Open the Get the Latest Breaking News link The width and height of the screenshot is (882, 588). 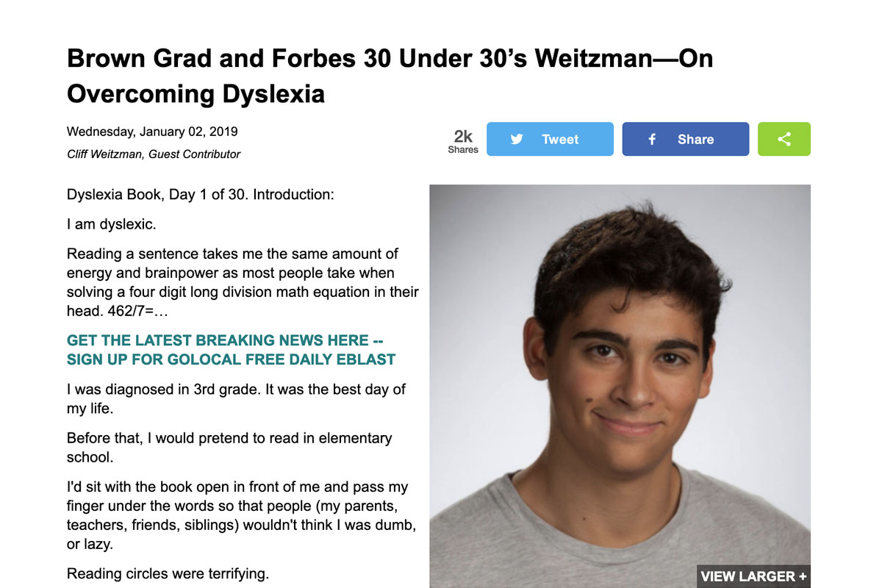[225, 340]
